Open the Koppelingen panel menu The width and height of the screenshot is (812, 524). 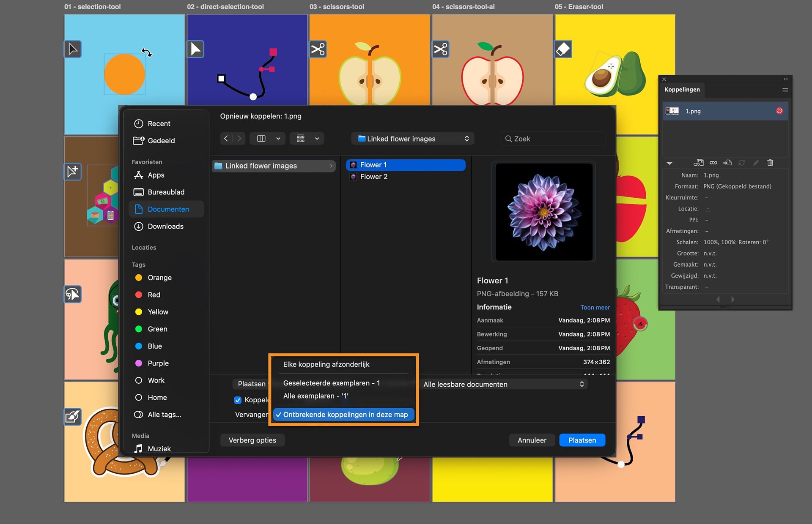[785, 90]
